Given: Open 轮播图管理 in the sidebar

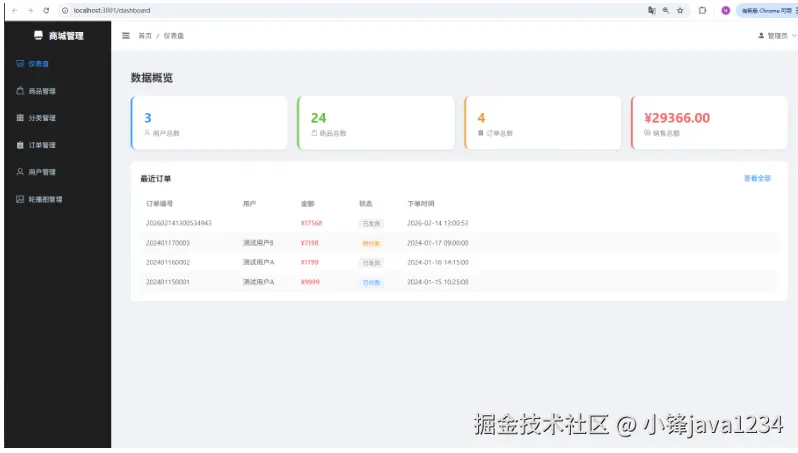Looking at the screenshot, I should [45, 199].
